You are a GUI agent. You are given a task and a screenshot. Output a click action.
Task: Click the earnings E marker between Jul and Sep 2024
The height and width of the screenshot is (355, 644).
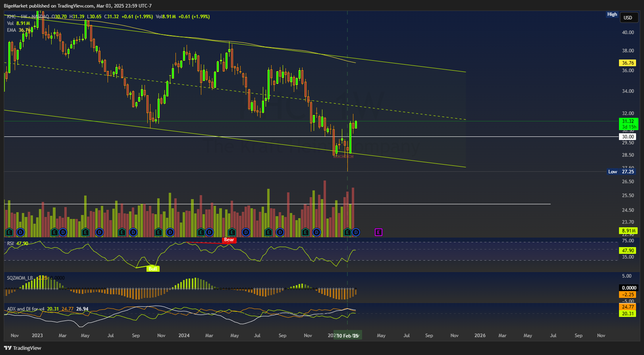pos(268,232)
